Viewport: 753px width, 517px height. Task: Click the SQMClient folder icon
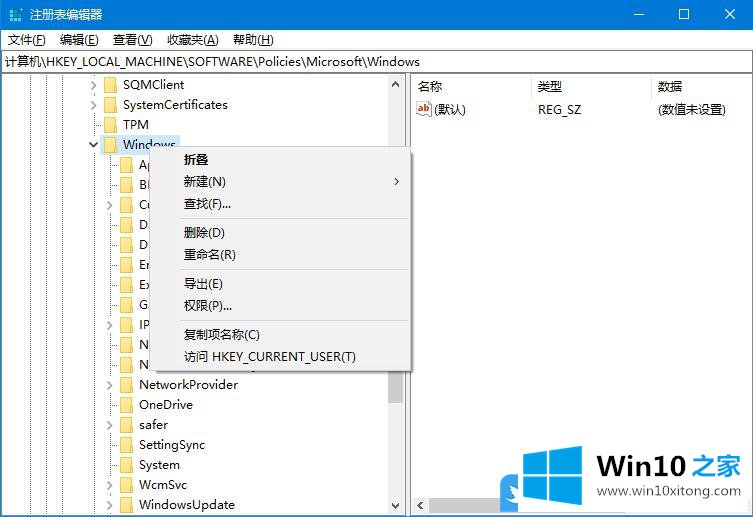(110, 85)
